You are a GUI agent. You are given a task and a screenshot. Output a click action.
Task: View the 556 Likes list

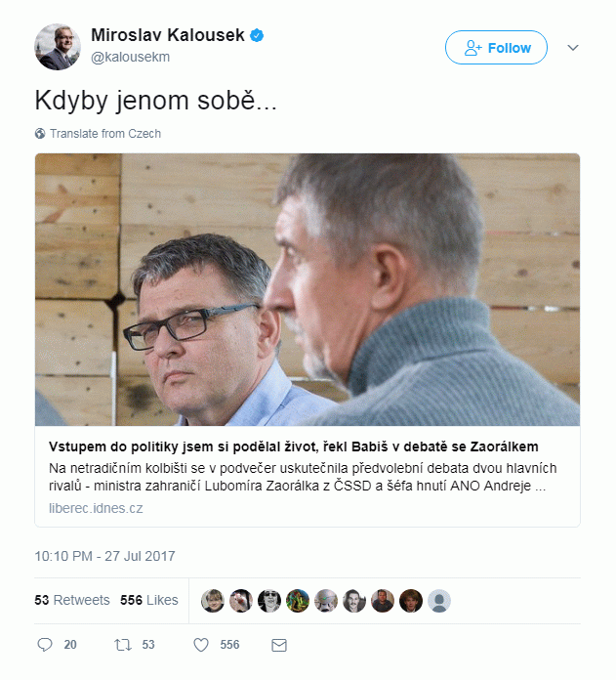[x=149, y=600]
